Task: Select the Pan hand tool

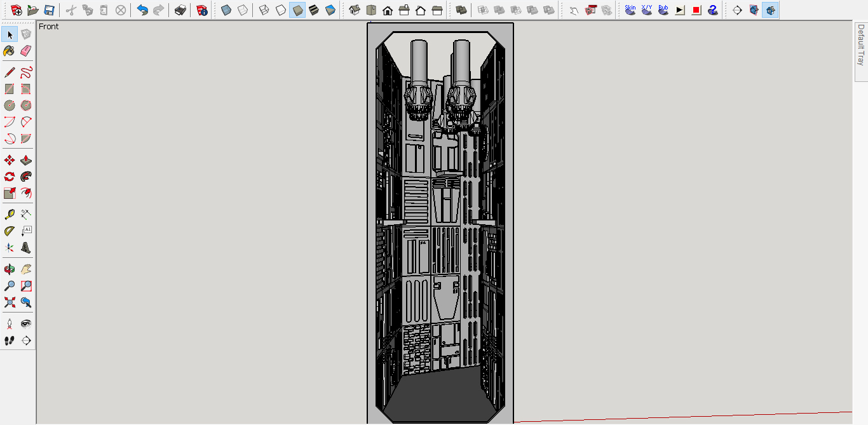Action: 26,269
